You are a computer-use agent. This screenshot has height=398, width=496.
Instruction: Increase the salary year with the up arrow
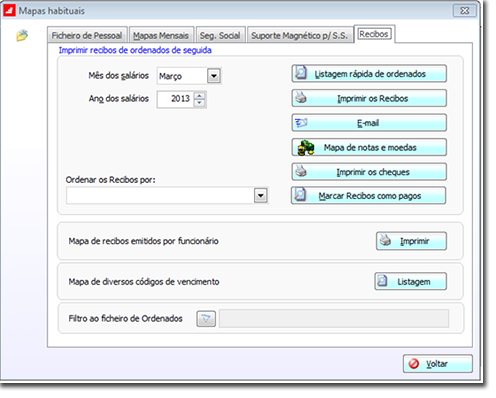[x=199, y=96]
